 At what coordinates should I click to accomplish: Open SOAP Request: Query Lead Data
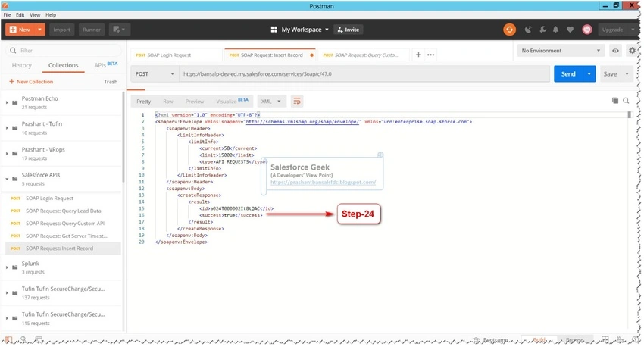pyautogui.click(x=63, y=211)
